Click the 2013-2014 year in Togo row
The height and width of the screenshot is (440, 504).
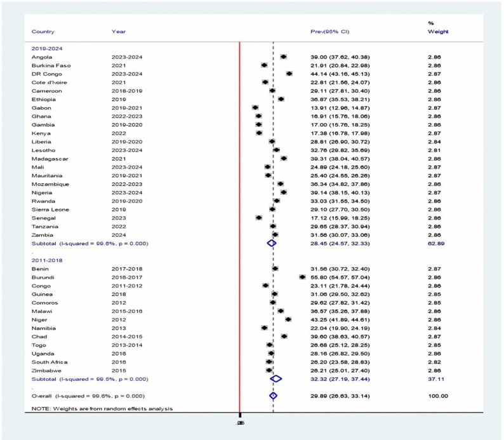127,345
